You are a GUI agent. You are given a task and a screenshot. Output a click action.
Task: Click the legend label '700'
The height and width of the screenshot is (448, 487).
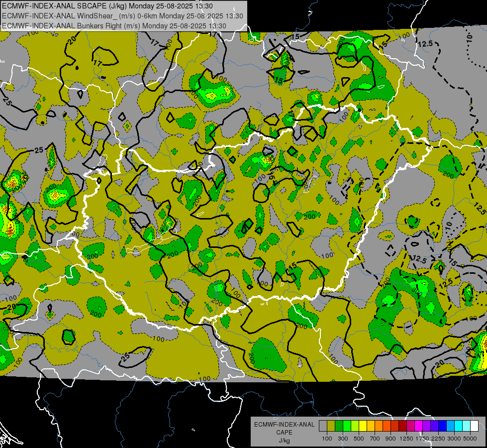375,439
